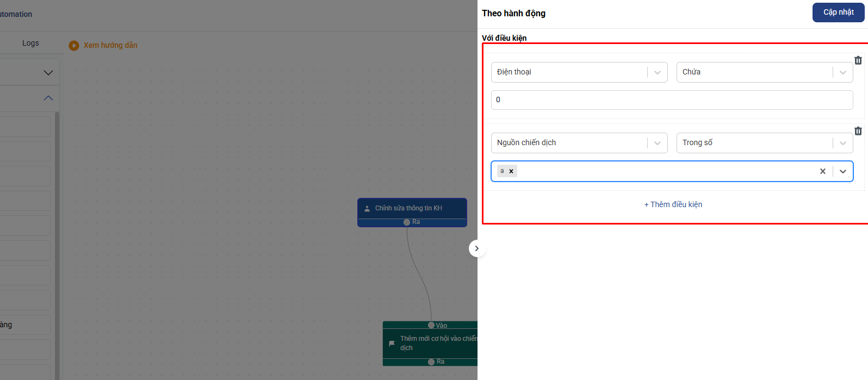Collapse the sidebar section with up chevron
868x380 pixels.
48,98
